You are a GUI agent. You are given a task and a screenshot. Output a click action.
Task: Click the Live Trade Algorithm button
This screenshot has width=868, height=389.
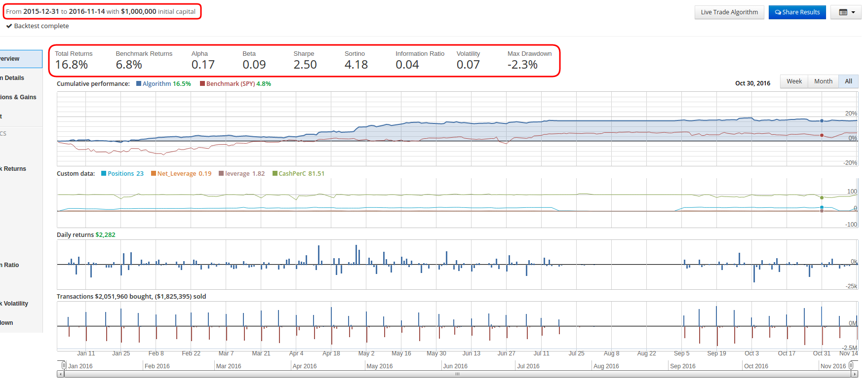pyautogui.click(x=729, y=12)
